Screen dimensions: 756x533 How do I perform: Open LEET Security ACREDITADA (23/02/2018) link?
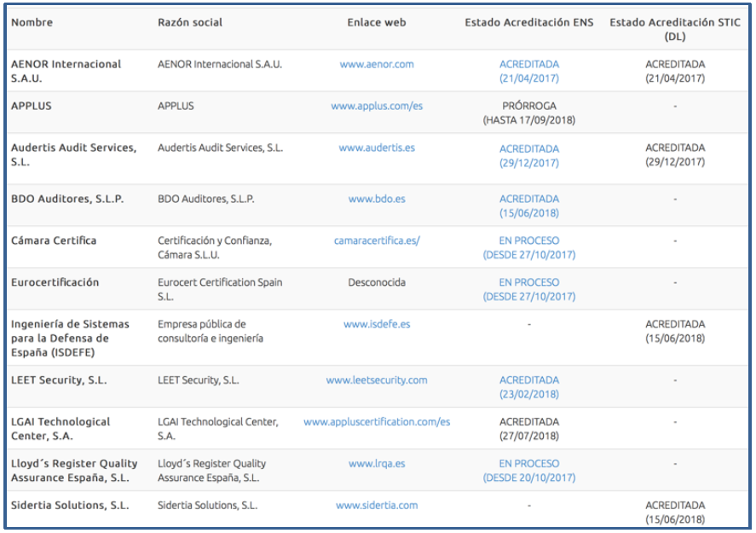coord(529,387)
